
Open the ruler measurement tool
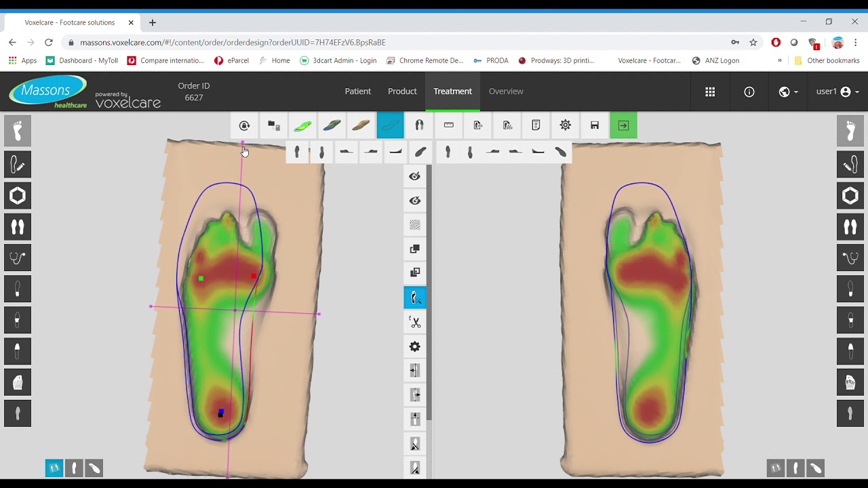(449, 125)
